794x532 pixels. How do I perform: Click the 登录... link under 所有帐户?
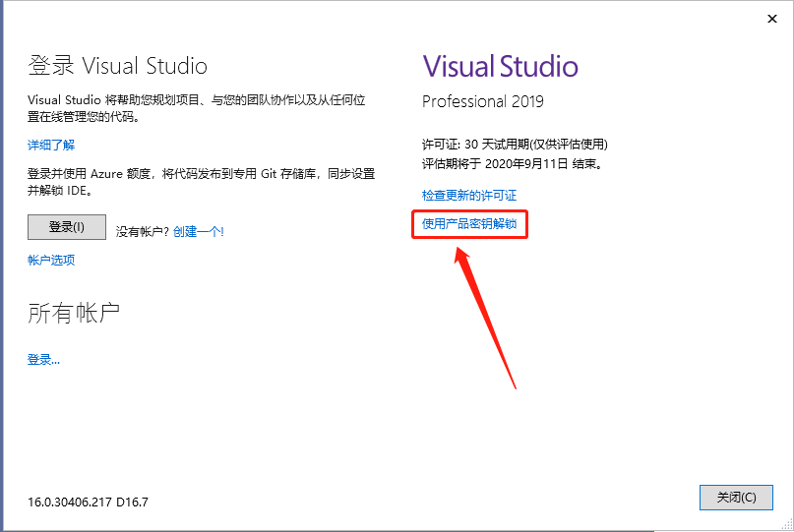pos(43,360)
